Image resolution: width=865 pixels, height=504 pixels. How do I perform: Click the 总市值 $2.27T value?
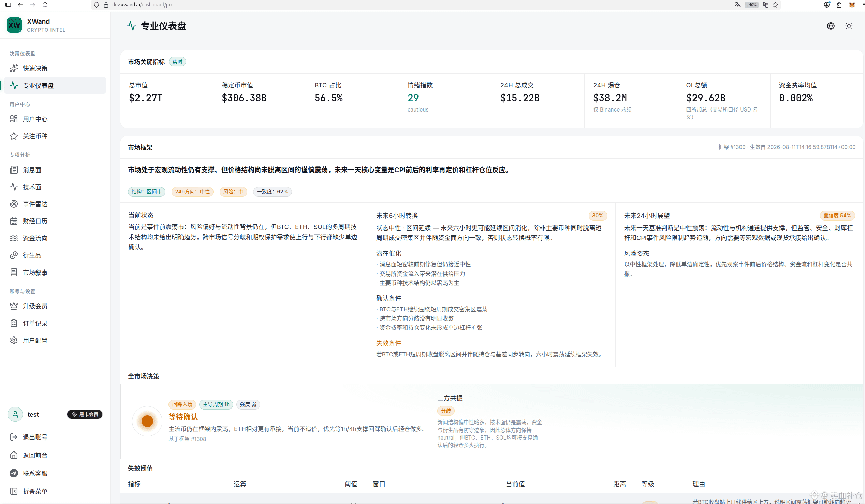click(146, 98)
